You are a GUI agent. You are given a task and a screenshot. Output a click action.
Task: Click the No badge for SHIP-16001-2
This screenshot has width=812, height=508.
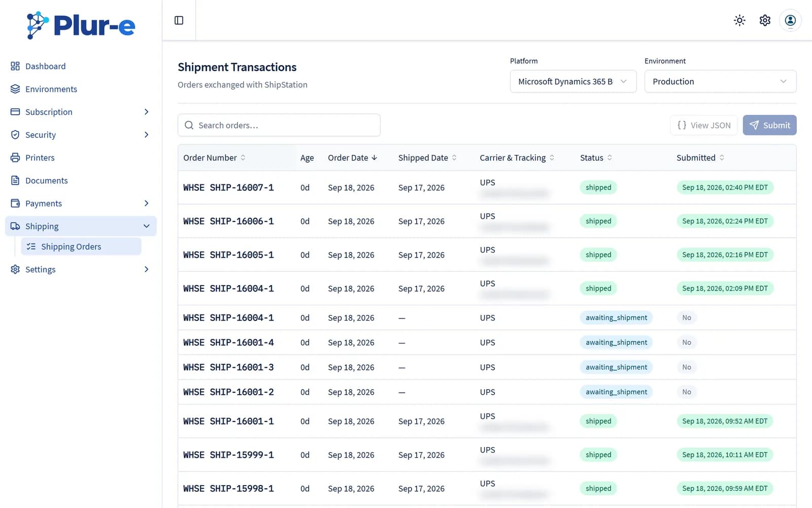[x=687, y=392]
